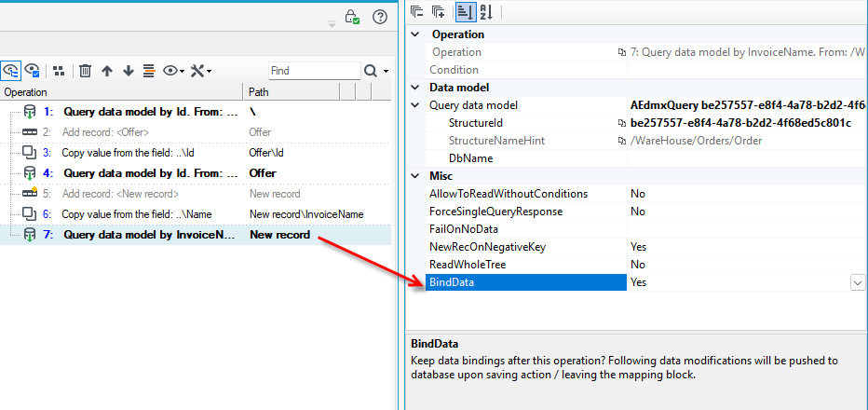
Task: Toggle the tree view eye icon
Action: click(10, 71)
